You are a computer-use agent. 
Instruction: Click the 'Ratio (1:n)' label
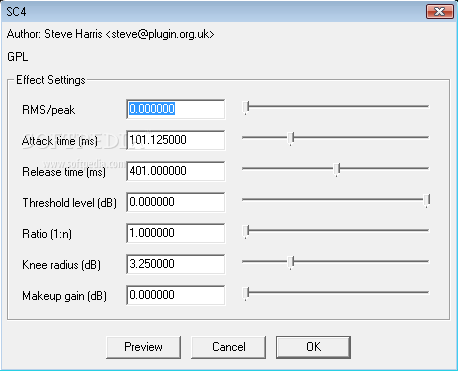(x=47, y=234)
